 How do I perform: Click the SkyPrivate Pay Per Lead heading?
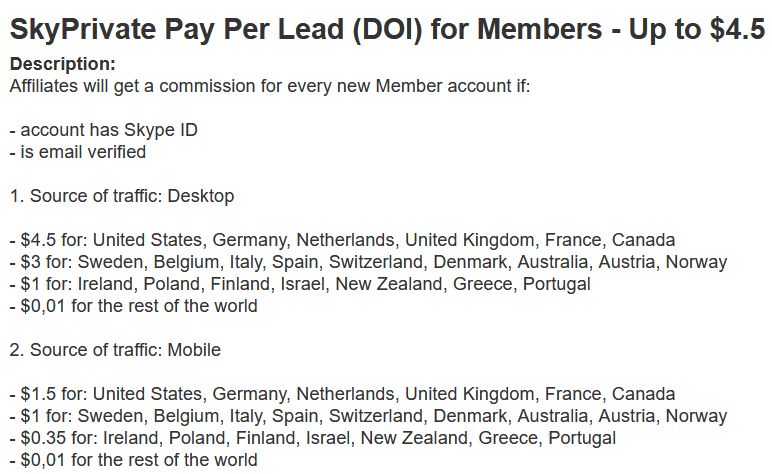click(387, 29)
